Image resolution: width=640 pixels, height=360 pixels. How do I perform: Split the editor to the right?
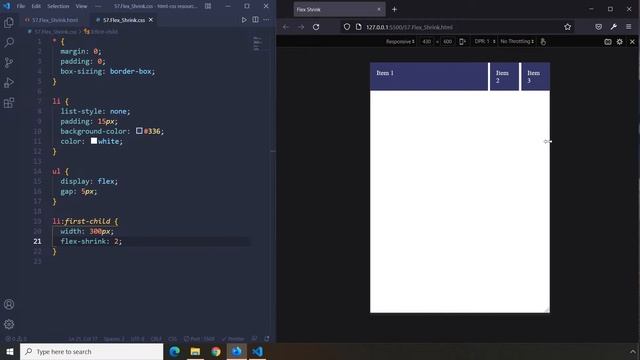click(x=255, y=20)
